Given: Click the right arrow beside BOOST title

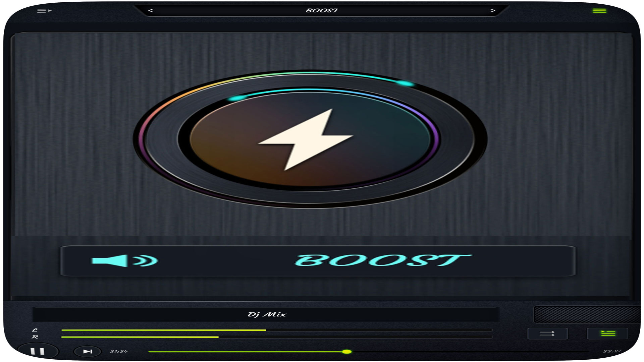Looking at the screenshot, I should coord(492,11).
